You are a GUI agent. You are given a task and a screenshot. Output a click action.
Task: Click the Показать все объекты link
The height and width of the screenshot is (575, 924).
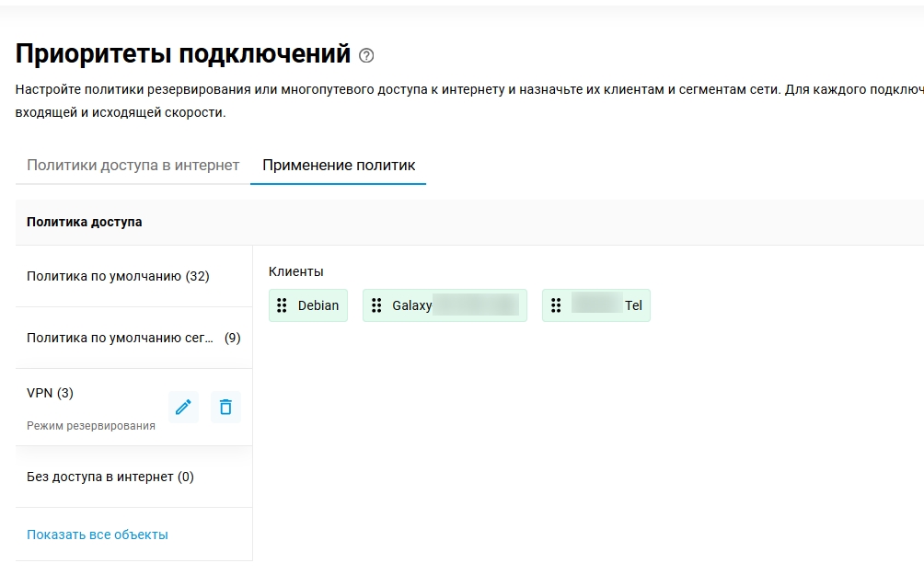[98, 535]
